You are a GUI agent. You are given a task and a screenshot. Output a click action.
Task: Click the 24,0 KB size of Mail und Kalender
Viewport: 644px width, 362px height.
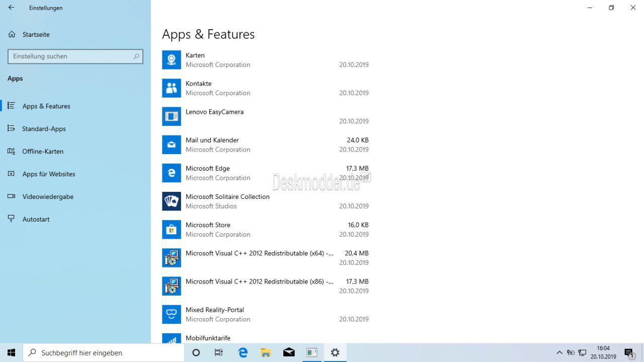click(x=358, y=140)
